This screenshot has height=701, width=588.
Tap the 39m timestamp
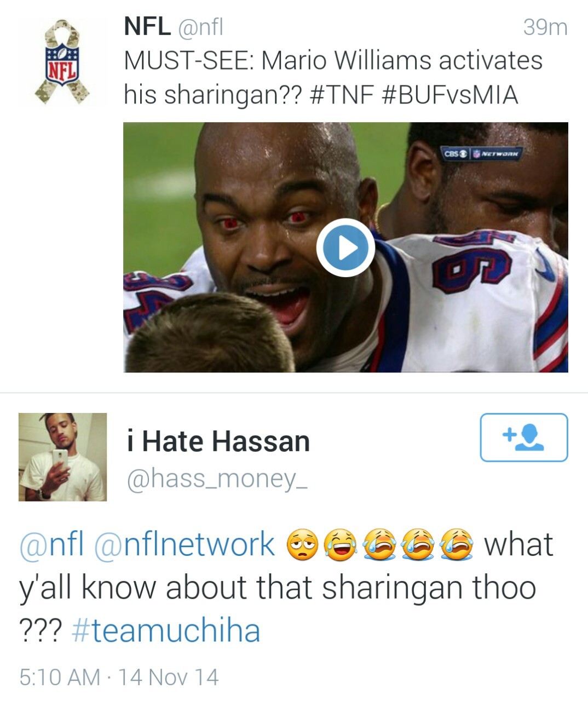545,27
